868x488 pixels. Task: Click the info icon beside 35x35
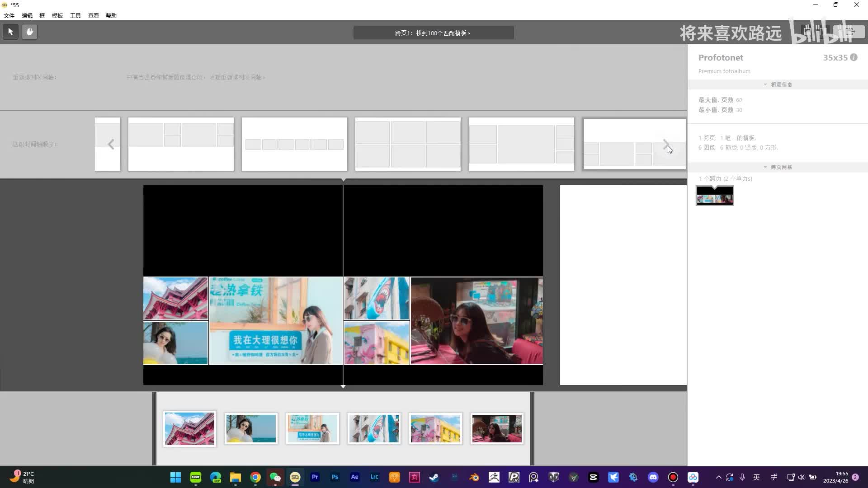coord(854,57)
